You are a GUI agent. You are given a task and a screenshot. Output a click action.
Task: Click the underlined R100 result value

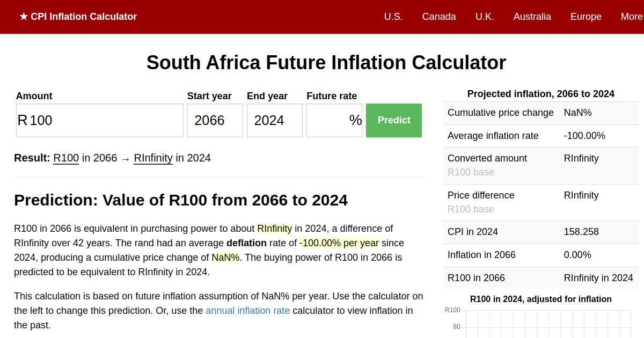point(66,158)
